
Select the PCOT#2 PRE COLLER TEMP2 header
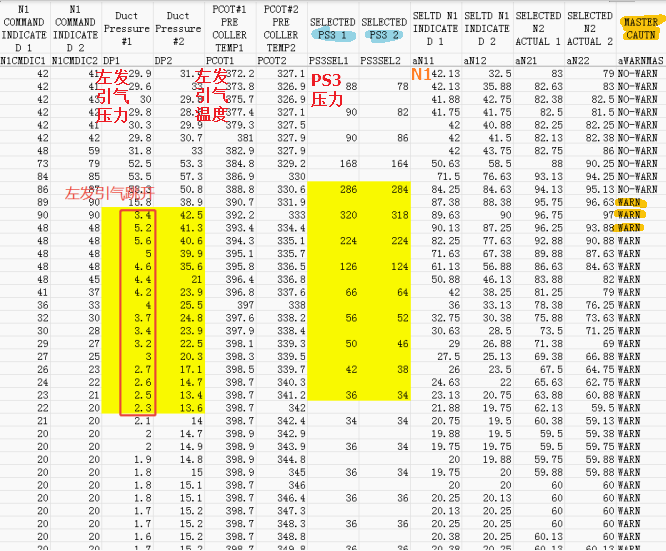280,28
